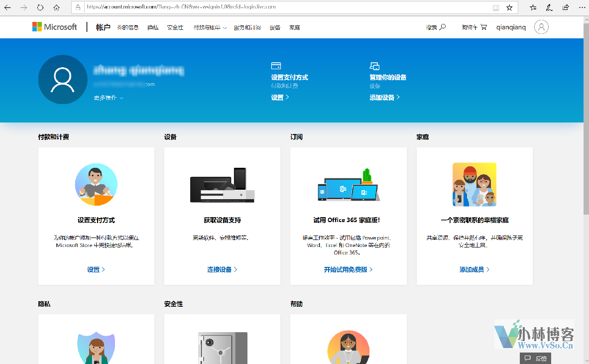Click the lock icon in address bar
The image size is (589, 364).
pyautogui.click(x=78, y=7)
